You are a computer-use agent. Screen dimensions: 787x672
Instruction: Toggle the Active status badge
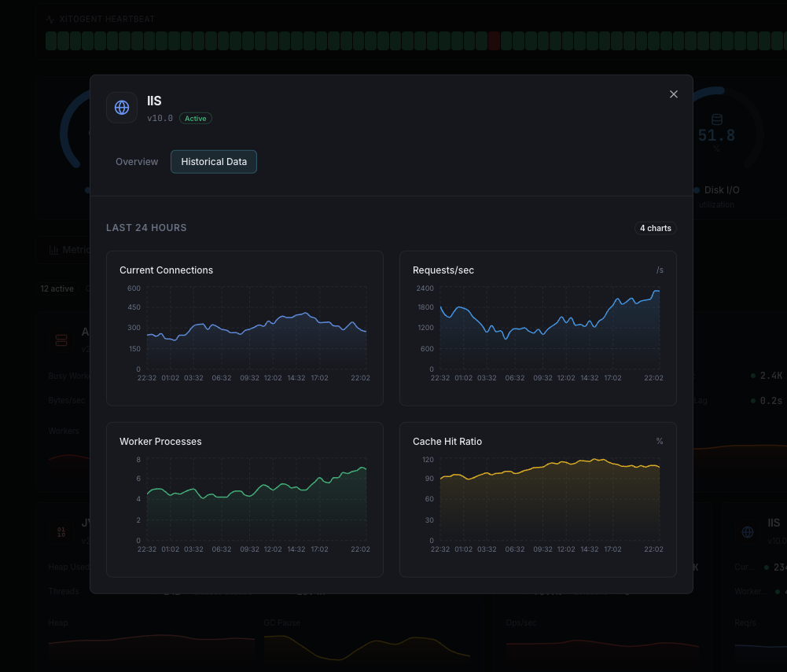(195, 118)
